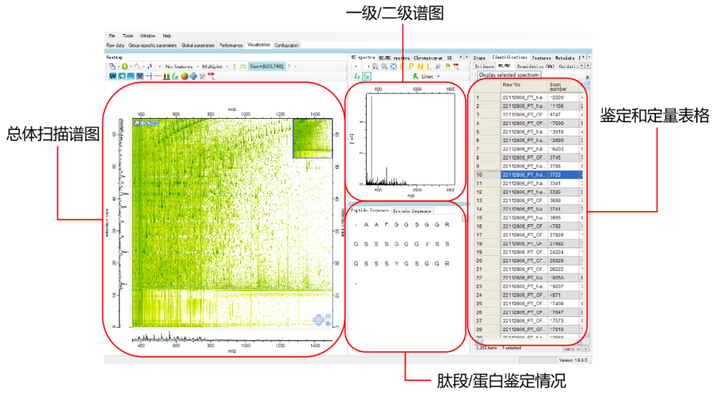Image resolution: width=720 pixels, height=393 pixels.
Task: Click the speech bubble annotation icon
Action: (x=122, y=76)
